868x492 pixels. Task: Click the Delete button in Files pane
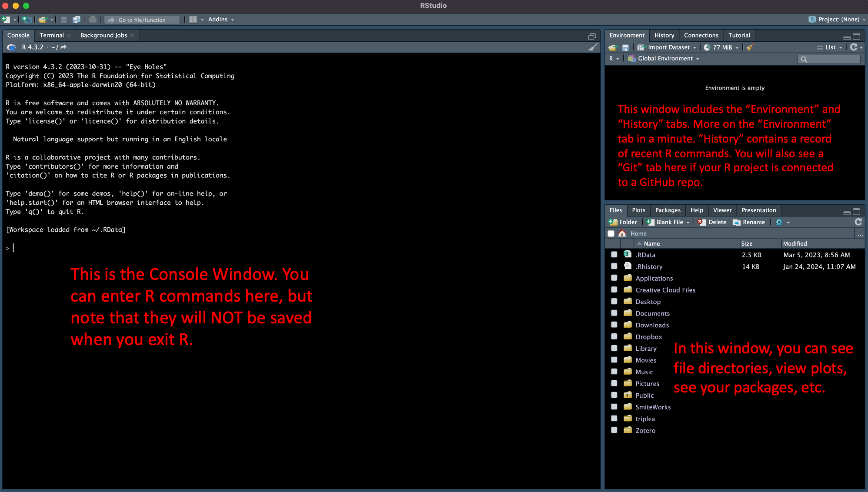pos(712,222)
